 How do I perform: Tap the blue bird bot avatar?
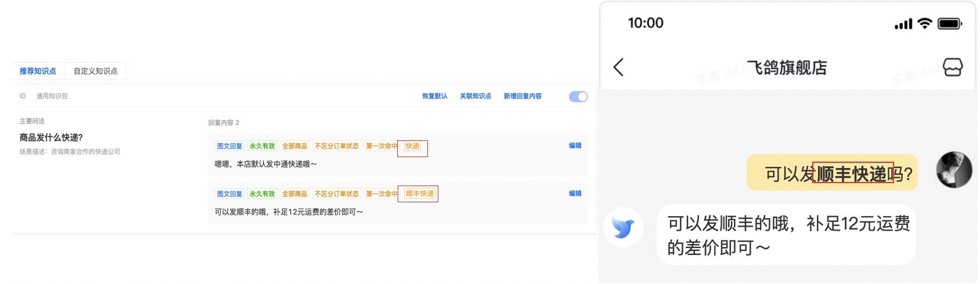[x=624, y=228]
